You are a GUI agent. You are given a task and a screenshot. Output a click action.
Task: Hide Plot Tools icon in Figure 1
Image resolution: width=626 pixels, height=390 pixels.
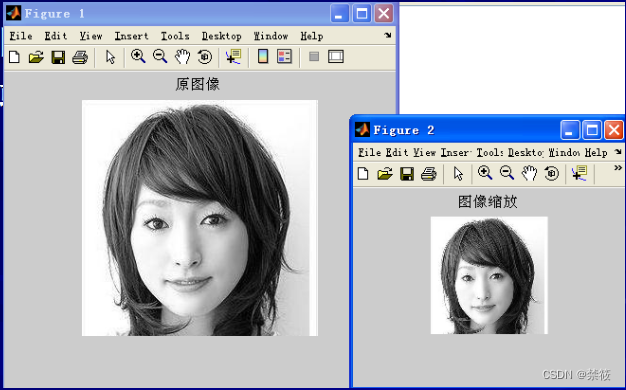pyautogui.click(x=314, y=57)
